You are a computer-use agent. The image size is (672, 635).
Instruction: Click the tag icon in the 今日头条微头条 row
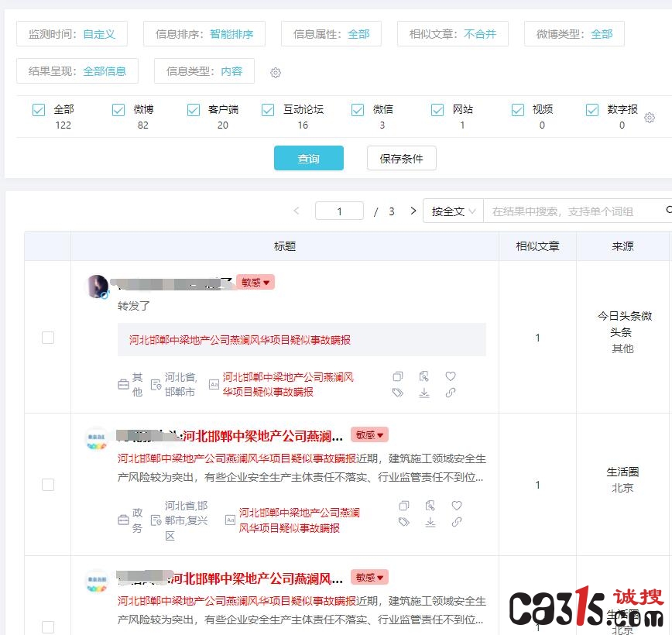coord(398,393)
